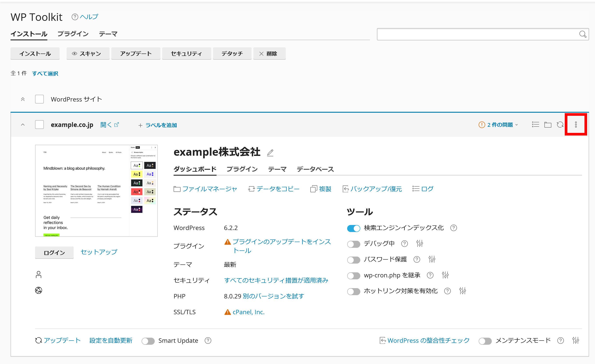Click the ログイン button
Image resolution: width=595 pixels, height=364 pixels.
tap(54, 252)
